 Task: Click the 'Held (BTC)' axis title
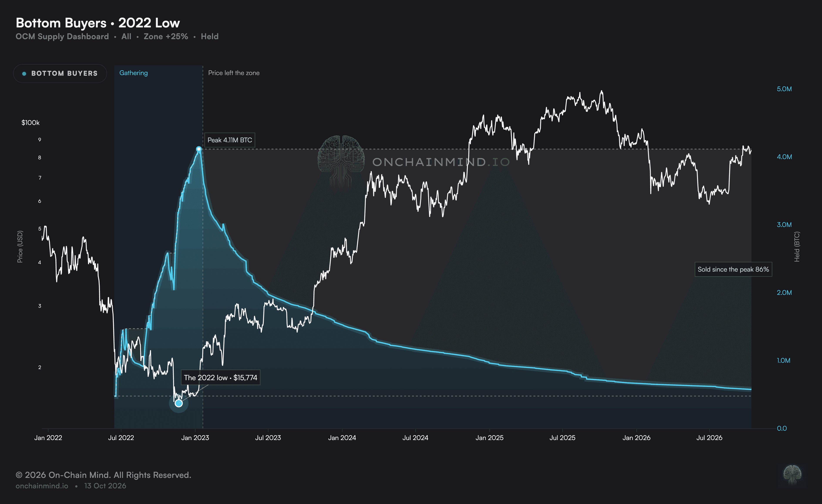(797, 247)
